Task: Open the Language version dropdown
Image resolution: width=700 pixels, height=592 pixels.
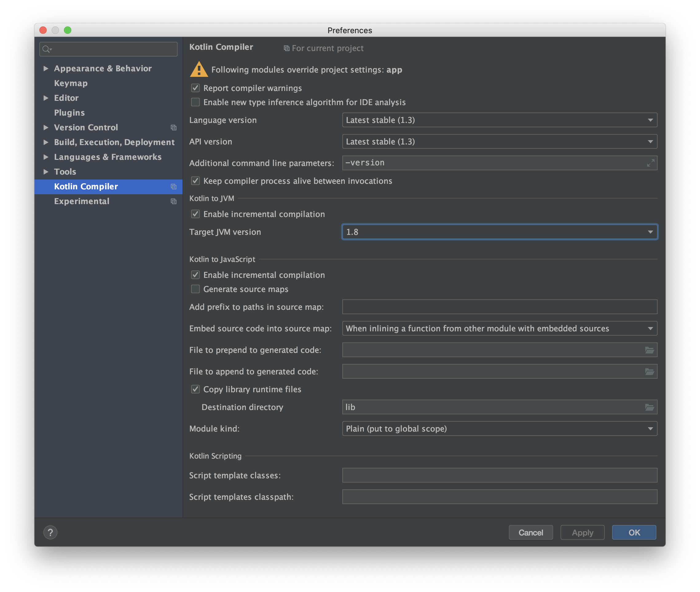Action: 499,120
